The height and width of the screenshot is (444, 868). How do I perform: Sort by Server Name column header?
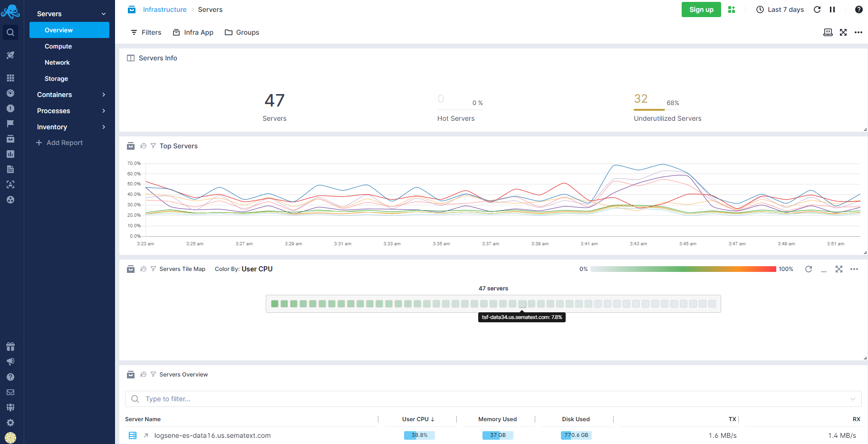coord(143,419)
